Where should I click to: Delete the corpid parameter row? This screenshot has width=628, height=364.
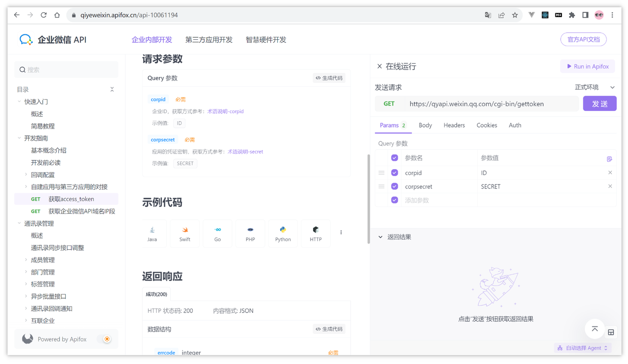point(610,173)
